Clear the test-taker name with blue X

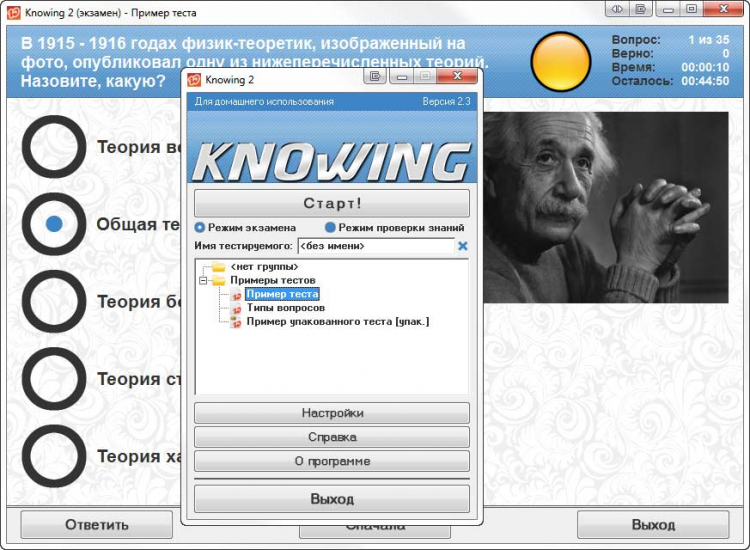point(463,246)
